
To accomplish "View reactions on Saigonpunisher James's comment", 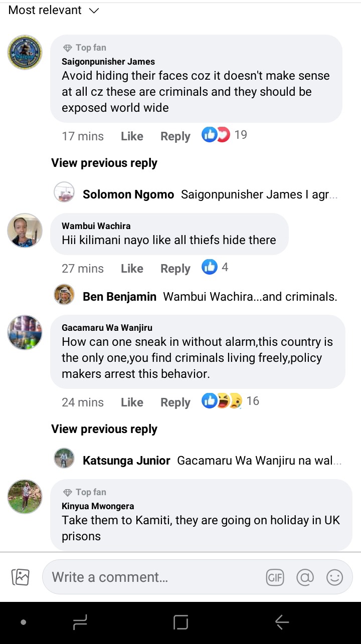I will point(224,135).
